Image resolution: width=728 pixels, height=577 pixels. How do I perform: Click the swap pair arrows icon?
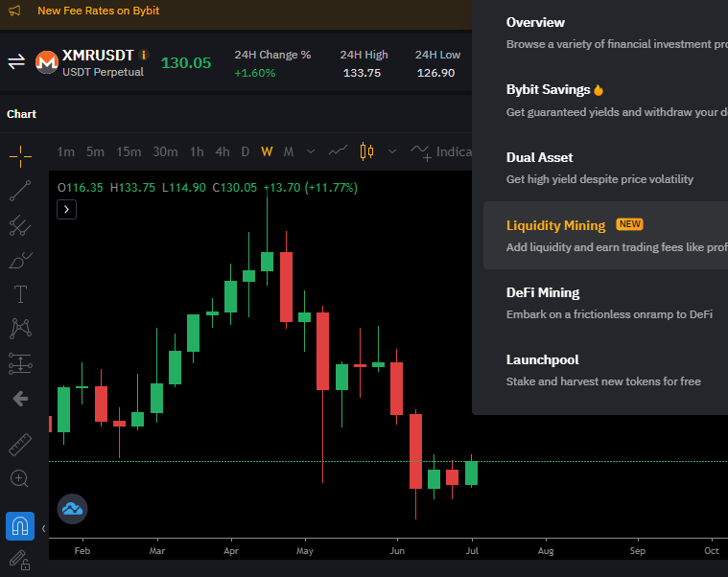(16, 61)
